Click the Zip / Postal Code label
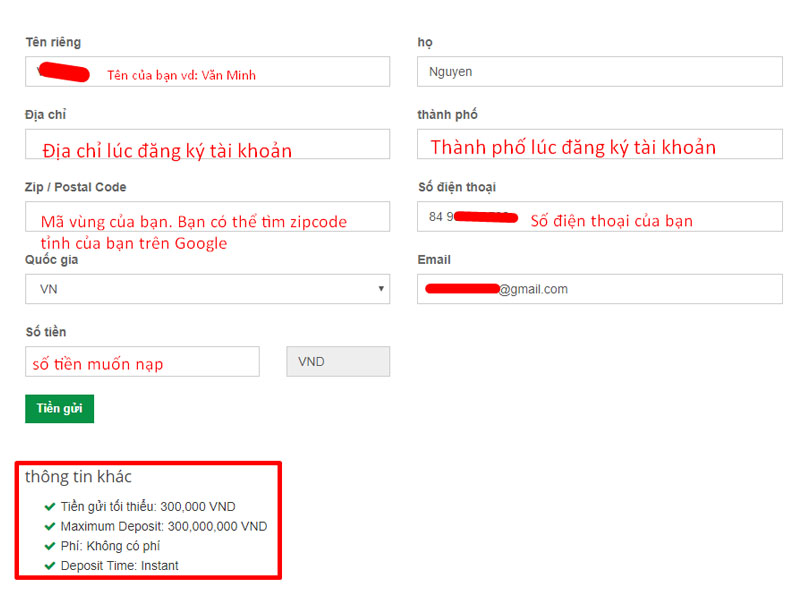 tap(76, 187)
